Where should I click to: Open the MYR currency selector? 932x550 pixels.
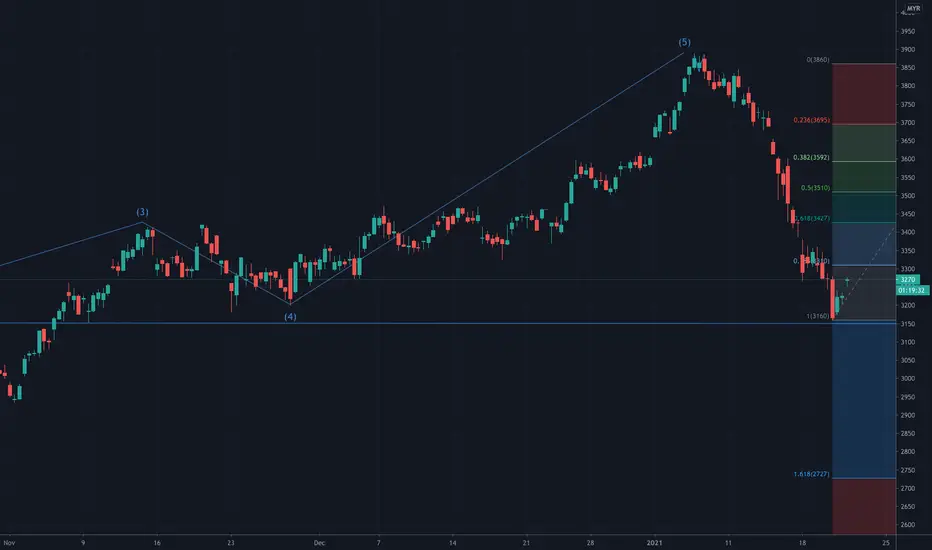coord(913,9)
